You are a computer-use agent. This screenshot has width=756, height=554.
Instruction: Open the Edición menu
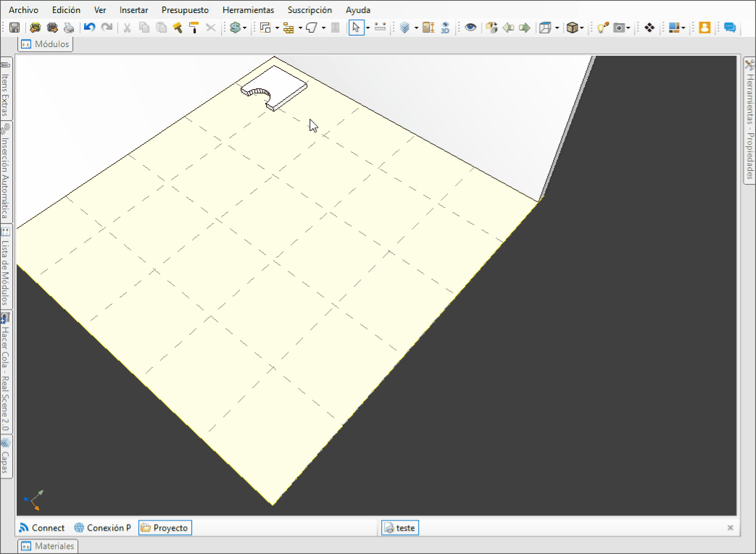(x=67, y=9)
